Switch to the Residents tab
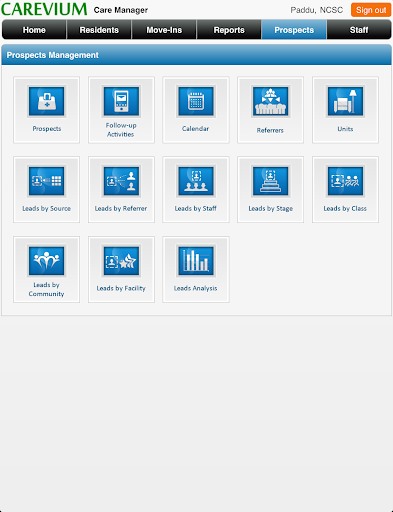 99,30
